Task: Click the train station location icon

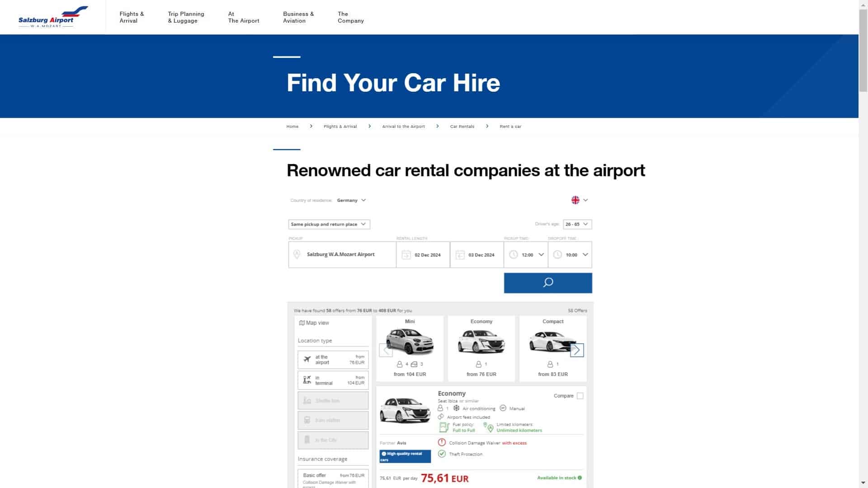Action: click(307, 420)
